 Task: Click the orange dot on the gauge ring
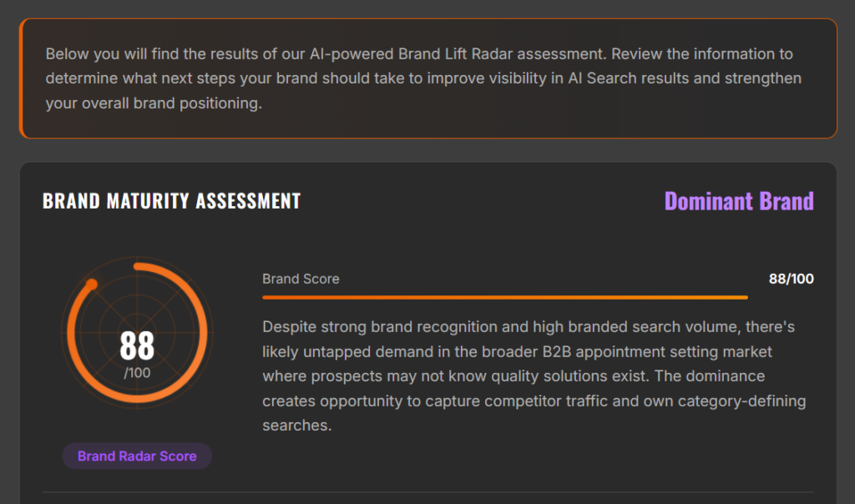click(92, 285)
